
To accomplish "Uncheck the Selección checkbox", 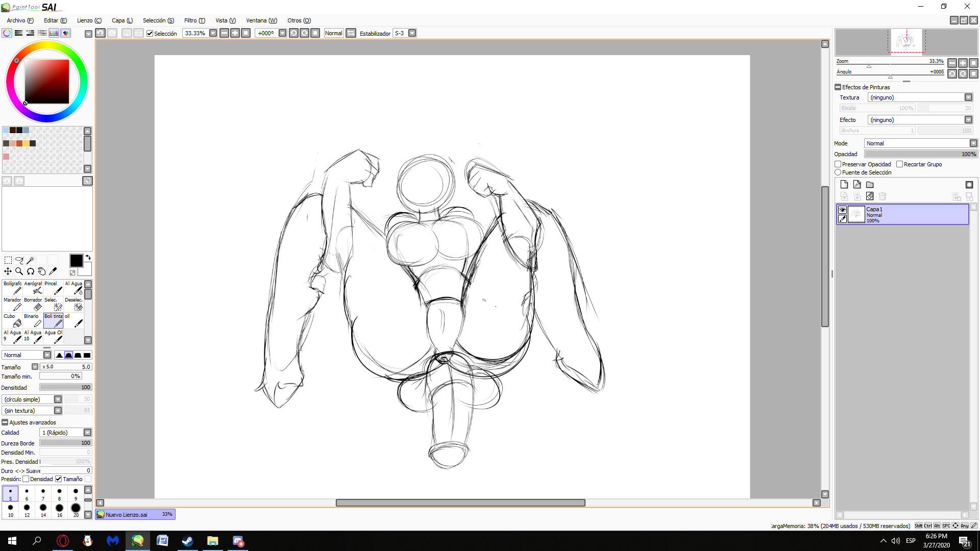I will (x=150, y=34).
